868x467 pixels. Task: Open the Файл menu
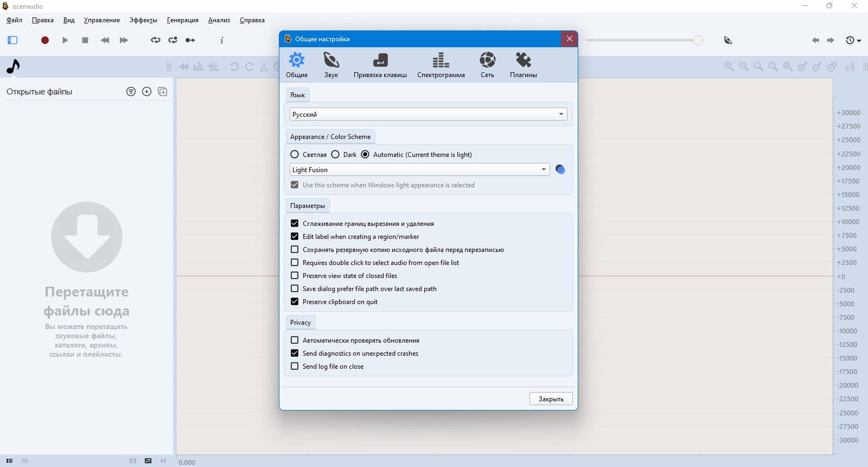tap(15, 20)
